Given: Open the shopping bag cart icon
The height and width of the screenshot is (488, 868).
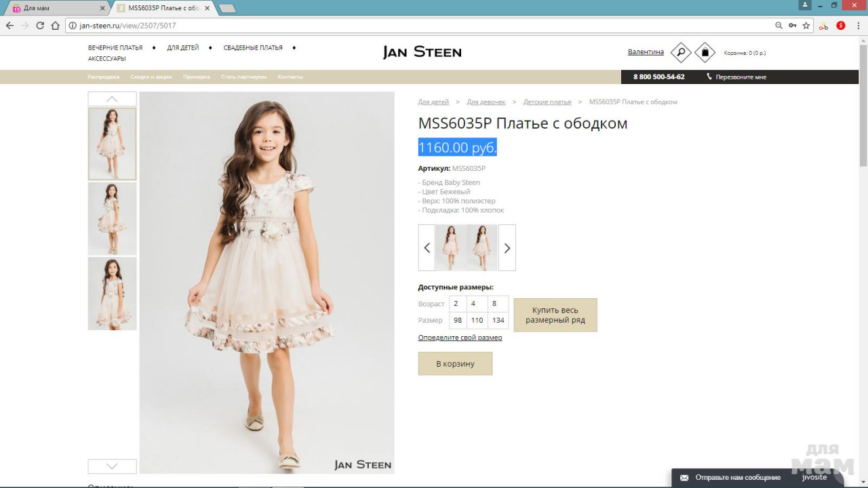Looking at the screenshot, I should pyautogui.click(x=705, y=52).
